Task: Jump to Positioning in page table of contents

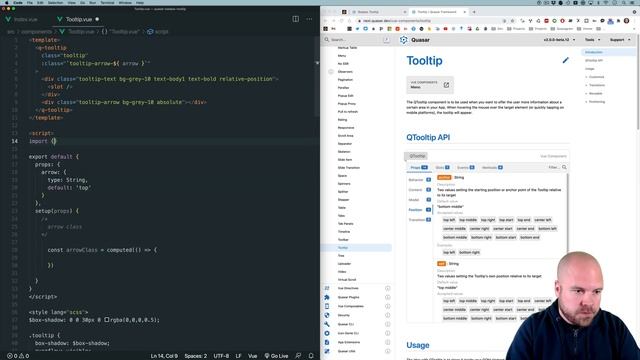Action: point(597,102)
